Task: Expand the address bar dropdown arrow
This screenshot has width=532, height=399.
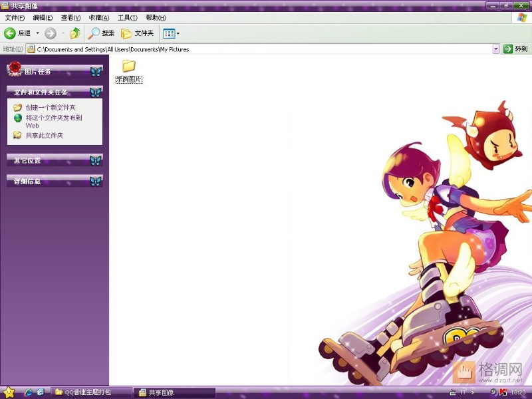Action: click(x=495, y=49)
